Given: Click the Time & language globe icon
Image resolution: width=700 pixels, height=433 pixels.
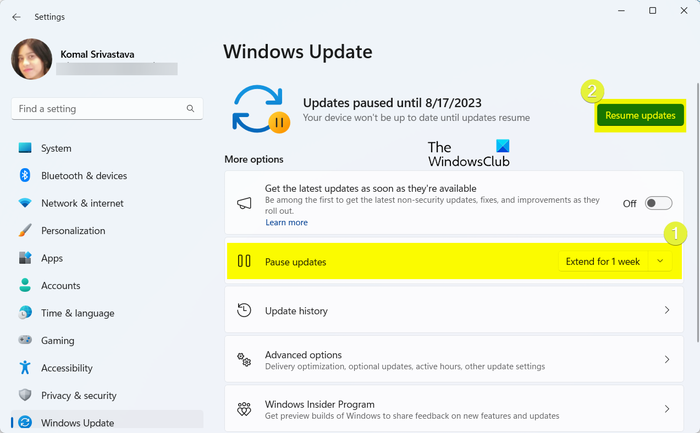Looking at the screenshot, I should [25, 312].
